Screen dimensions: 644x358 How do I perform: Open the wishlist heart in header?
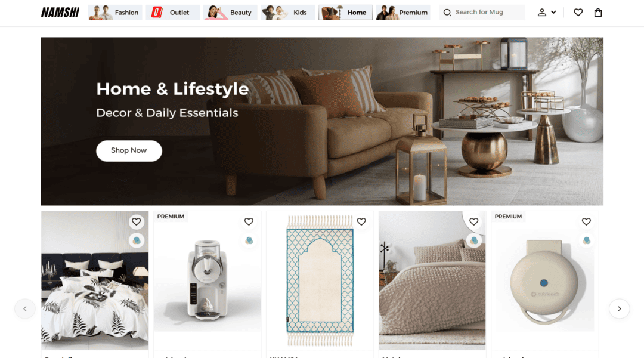578,13
